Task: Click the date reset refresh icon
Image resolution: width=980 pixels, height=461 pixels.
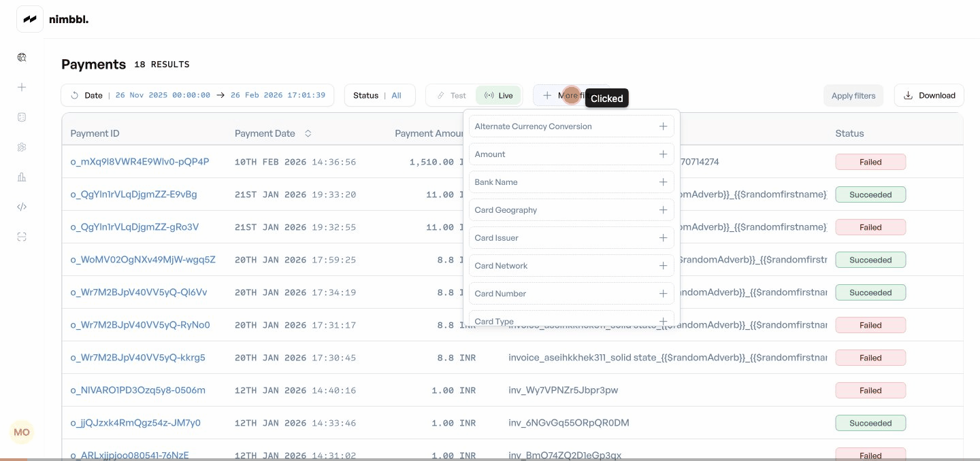Action: (x=75, y=95)
